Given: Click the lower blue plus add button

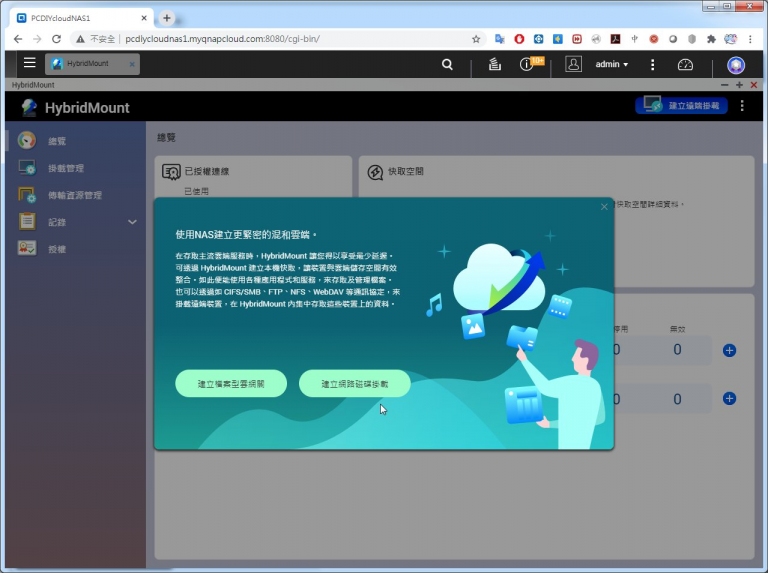Looking at the screenshot, I should pyautogui.click(x=729, y=398).
